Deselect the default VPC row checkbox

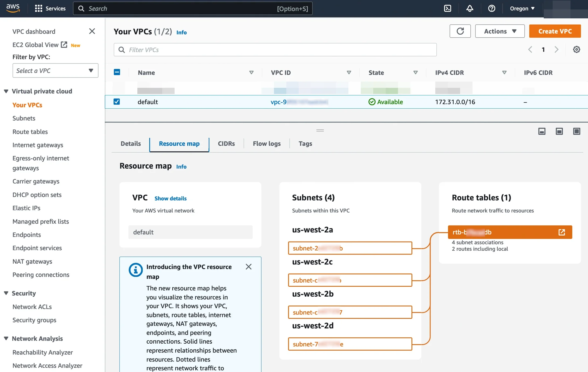117,102
